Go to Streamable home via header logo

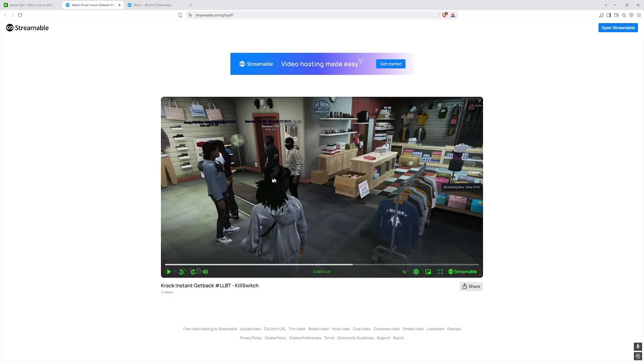coord(27,28)
